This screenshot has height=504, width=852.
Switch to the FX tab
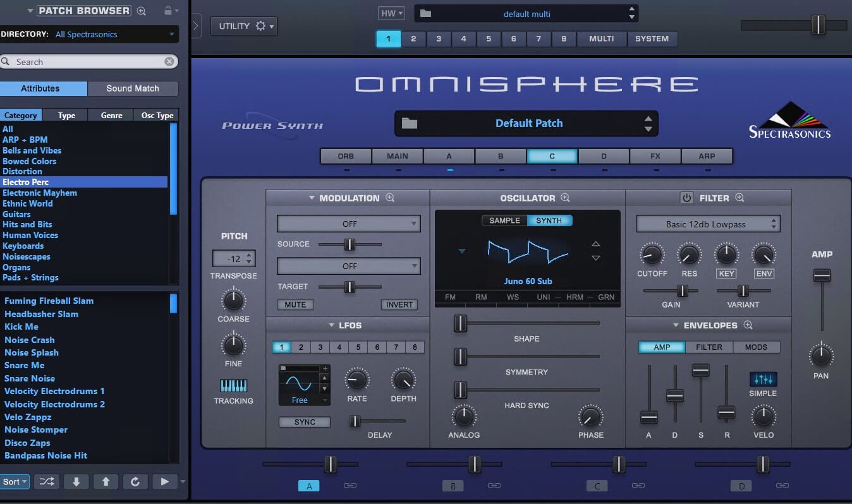pyautogui.click(x=655, y=156)
